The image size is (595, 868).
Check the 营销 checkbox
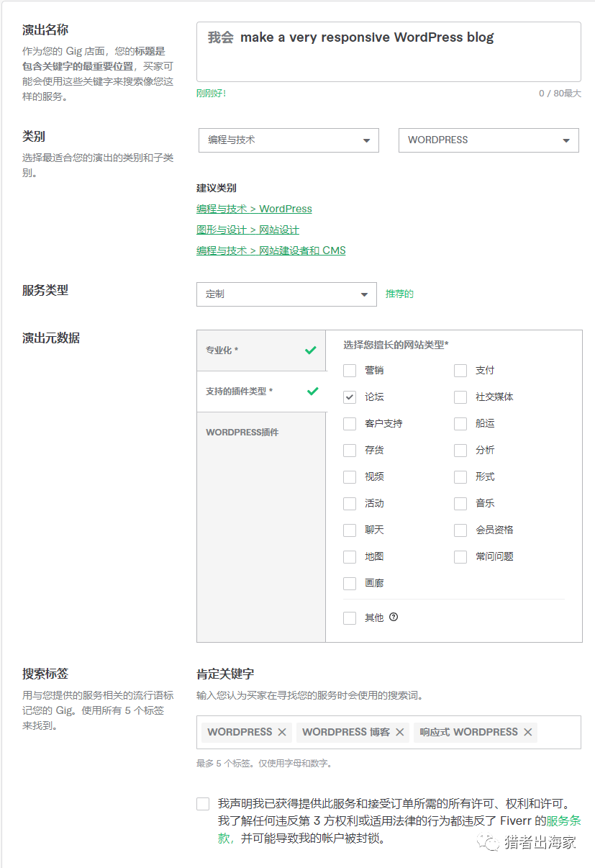(350, 371)
